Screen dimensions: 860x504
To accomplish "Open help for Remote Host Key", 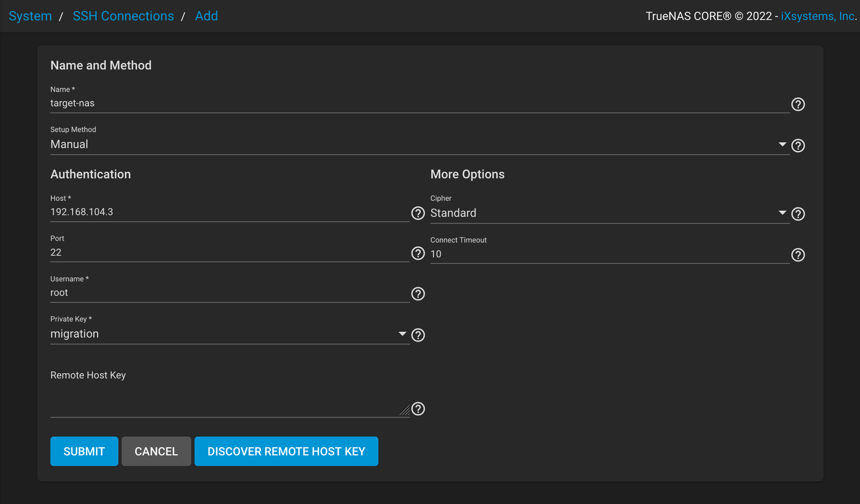I will pos(418,409).
